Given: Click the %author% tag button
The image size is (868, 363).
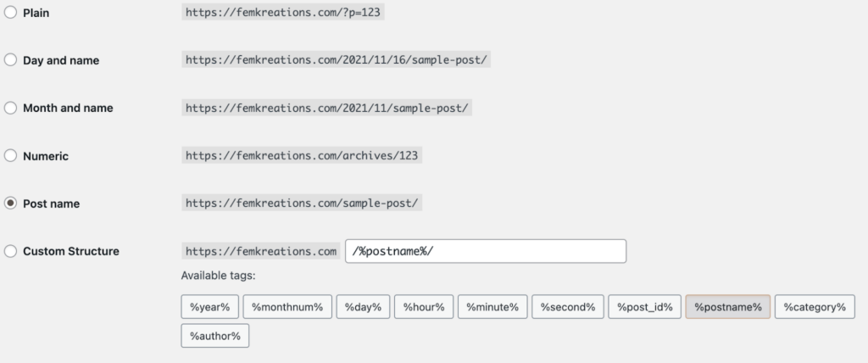Looking at the screenshot, I should tap(214, 336).
